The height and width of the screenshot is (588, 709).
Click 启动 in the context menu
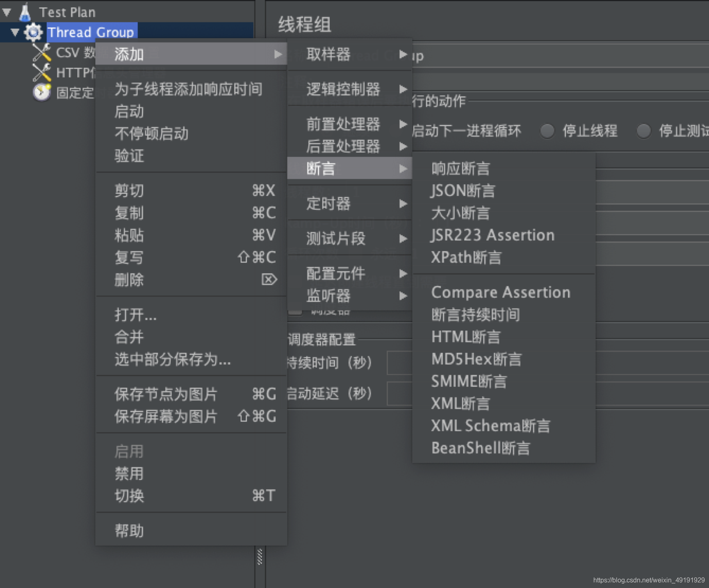coord(191,111)
